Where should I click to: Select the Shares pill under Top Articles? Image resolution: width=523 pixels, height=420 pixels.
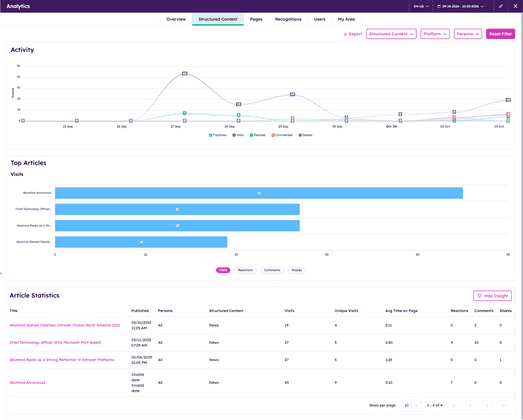tap(297, 270)
